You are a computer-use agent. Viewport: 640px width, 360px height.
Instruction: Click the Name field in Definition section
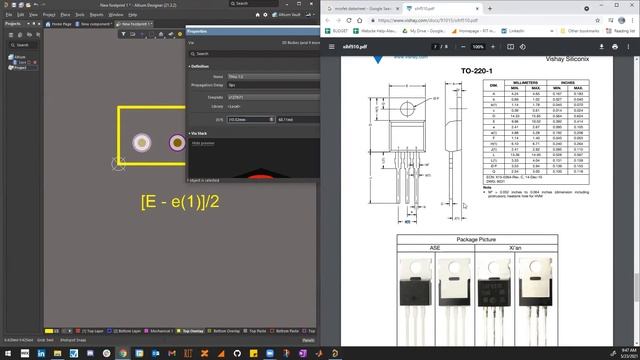click(x=273, y=77)
